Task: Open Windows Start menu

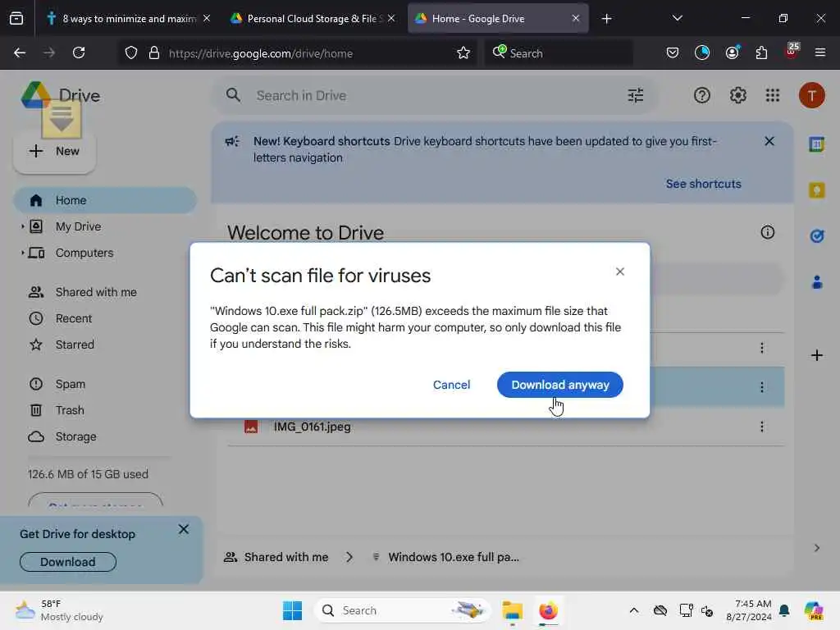Action: point(293,610)
